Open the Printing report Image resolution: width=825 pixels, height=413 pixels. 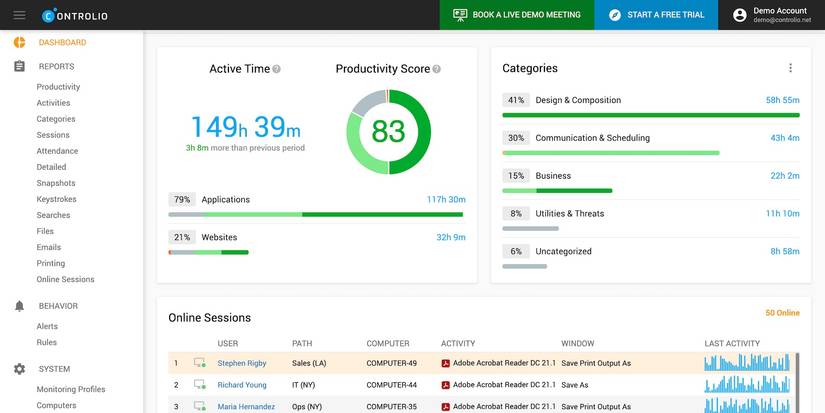[51, 264]
